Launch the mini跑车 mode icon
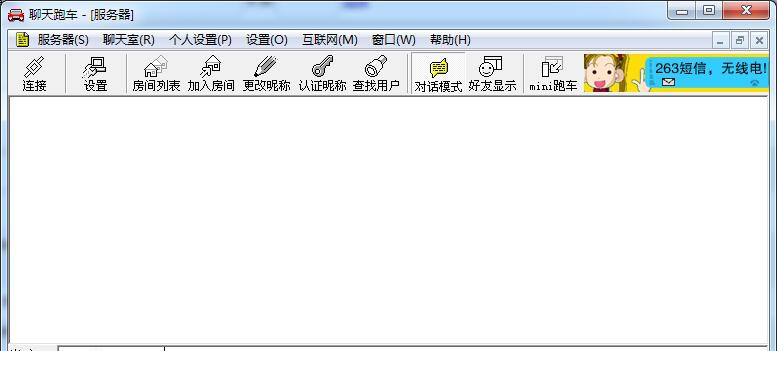Image resolution: width=777 pixels, height=365 pixels. 553,74
